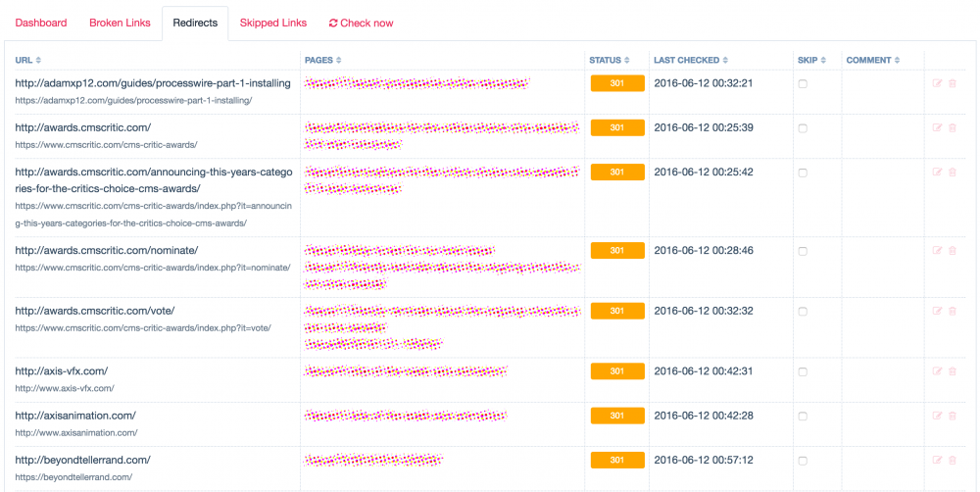Image resolution: width=980 pixels, height=492 pixels.
Task: Sort table by Last Checked column
Action: (x=691, y=60)
